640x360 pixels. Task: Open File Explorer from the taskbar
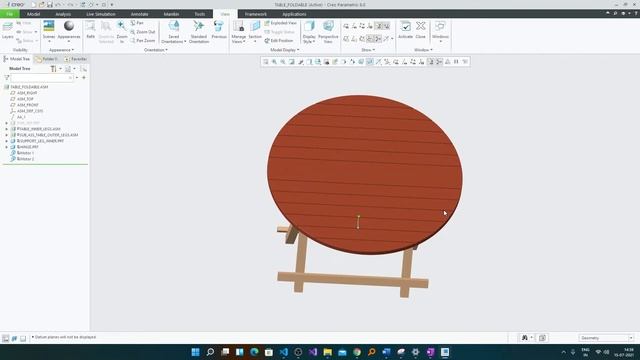(x=328, y=352)
